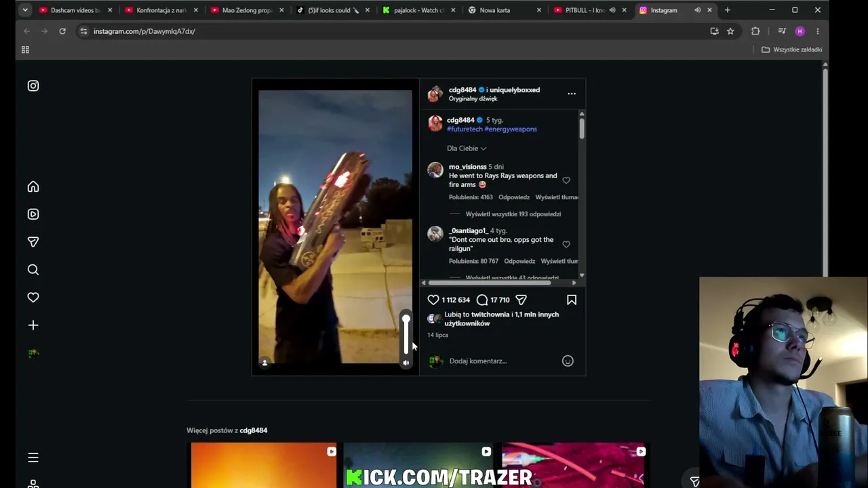Open the tab search dropdown arrow
Screen dimensions: 868x488
25,10
